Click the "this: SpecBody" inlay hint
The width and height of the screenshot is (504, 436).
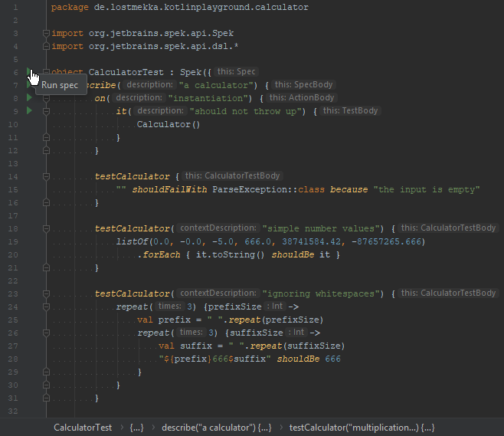coord(303,84)
